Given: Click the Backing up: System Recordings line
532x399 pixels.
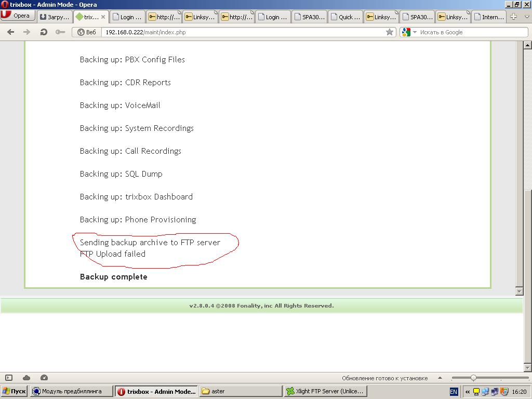Looking at the screenshot, I should (137, 128).
